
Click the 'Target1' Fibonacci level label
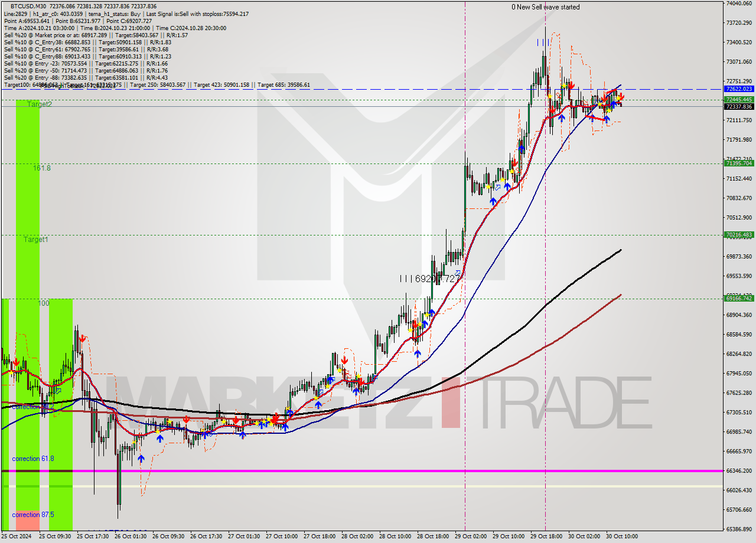pos(36,240)
